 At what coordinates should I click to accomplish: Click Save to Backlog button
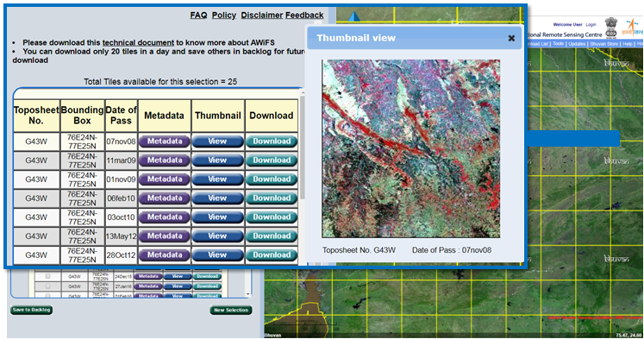click(x=31, y=310)
